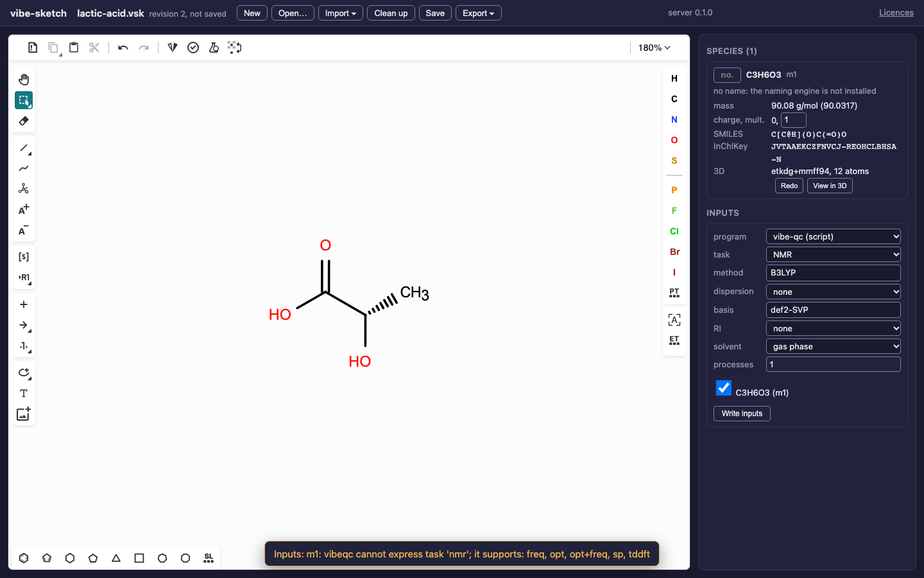Click the add image tool
The width and height of the screenshot is (924, 578).
[24, 414]
